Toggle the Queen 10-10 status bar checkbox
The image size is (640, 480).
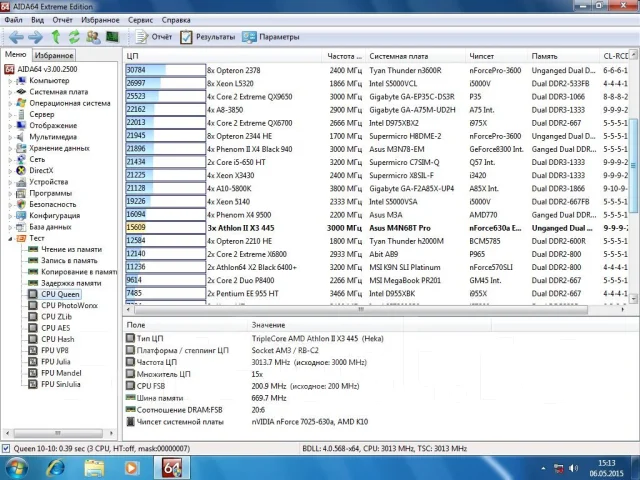(6, 449)
